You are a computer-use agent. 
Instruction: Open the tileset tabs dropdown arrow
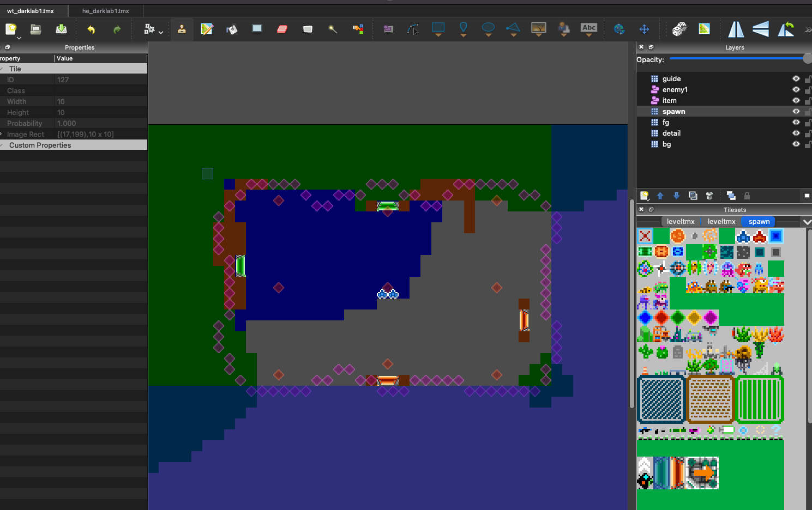click(807, 222)
